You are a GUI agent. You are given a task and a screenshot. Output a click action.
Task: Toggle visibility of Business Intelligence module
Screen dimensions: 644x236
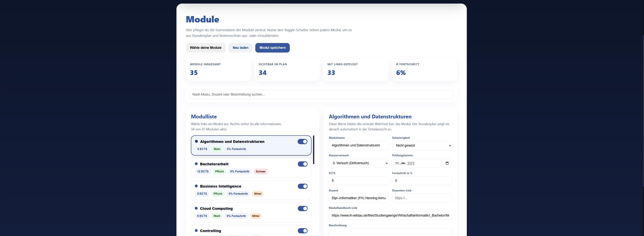tap(303, 186)
